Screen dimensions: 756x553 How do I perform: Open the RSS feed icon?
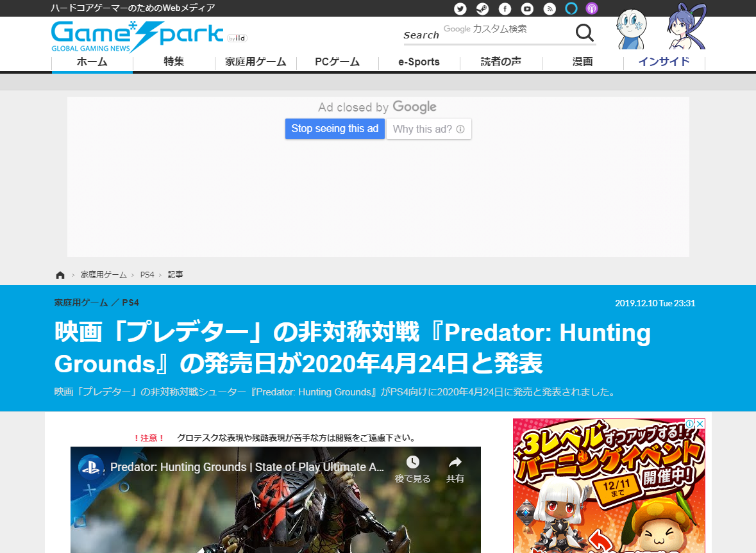tap(550, 9)
